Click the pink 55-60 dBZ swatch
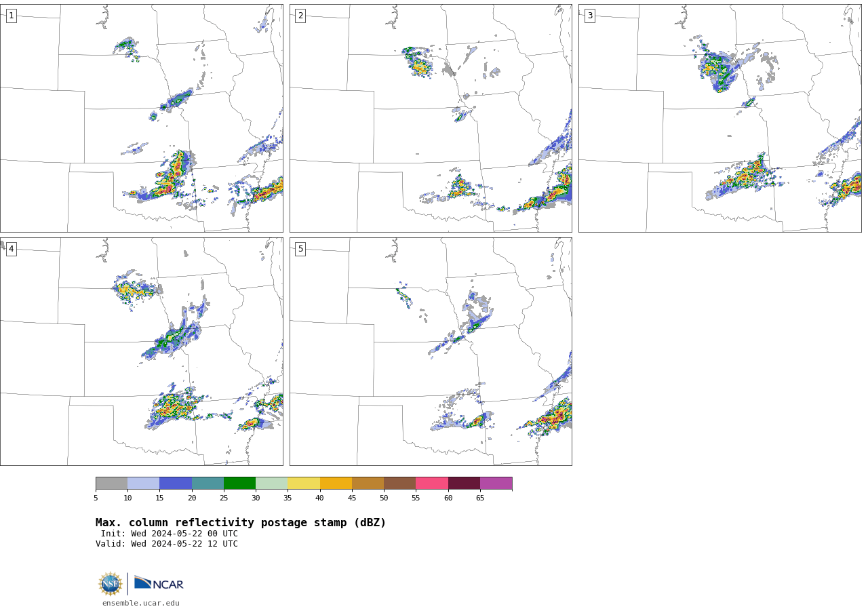Image resolution: width=868 pixels, height=611 pixels. coord(432,483)
